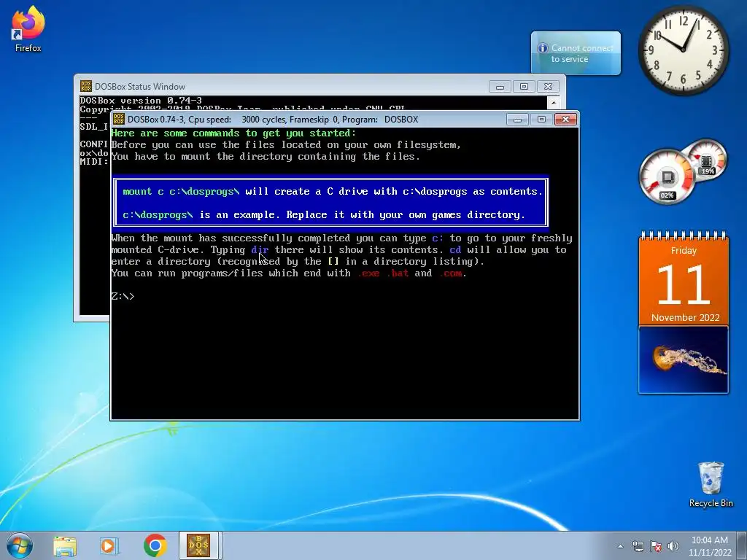Screen dimensions: 747x560
Task: Click the 'Cannot connect to service' gadget
Action: 576,53
